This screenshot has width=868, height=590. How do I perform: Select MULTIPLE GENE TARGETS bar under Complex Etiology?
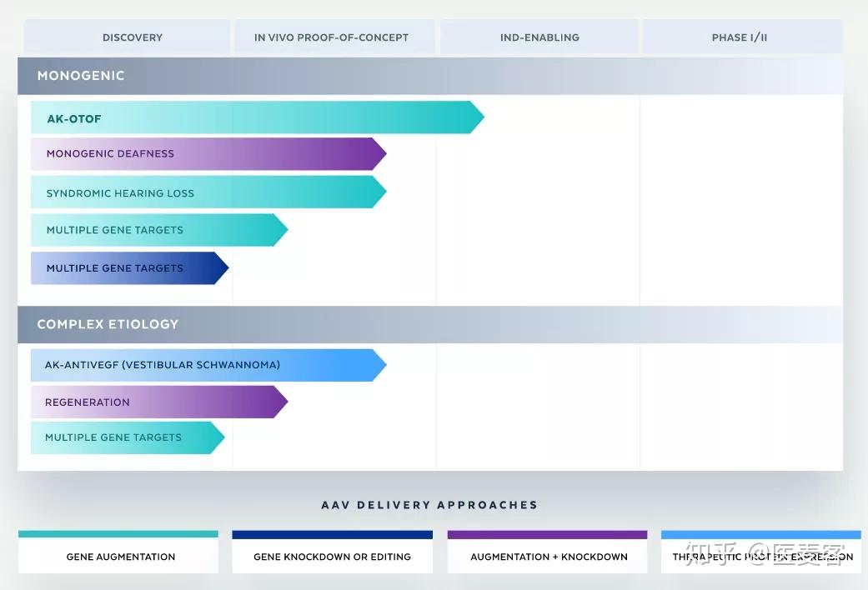128,437
